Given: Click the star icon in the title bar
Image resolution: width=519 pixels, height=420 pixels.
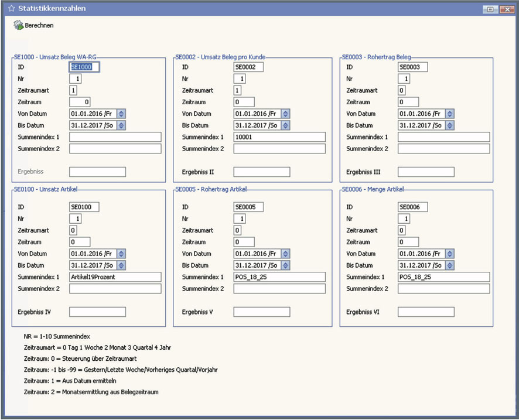Looking at the screenshot, I should (11, 9).
